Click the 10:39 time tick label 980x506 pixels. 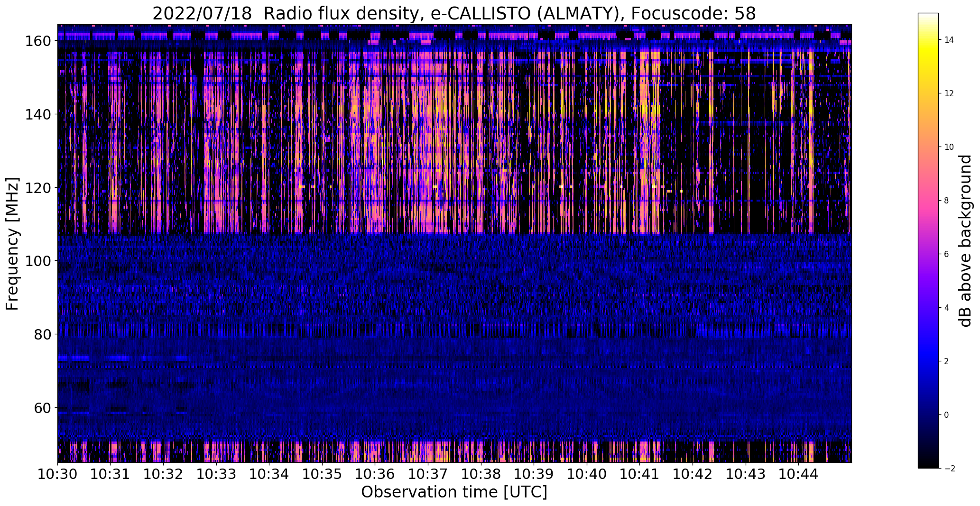(534, 474)
